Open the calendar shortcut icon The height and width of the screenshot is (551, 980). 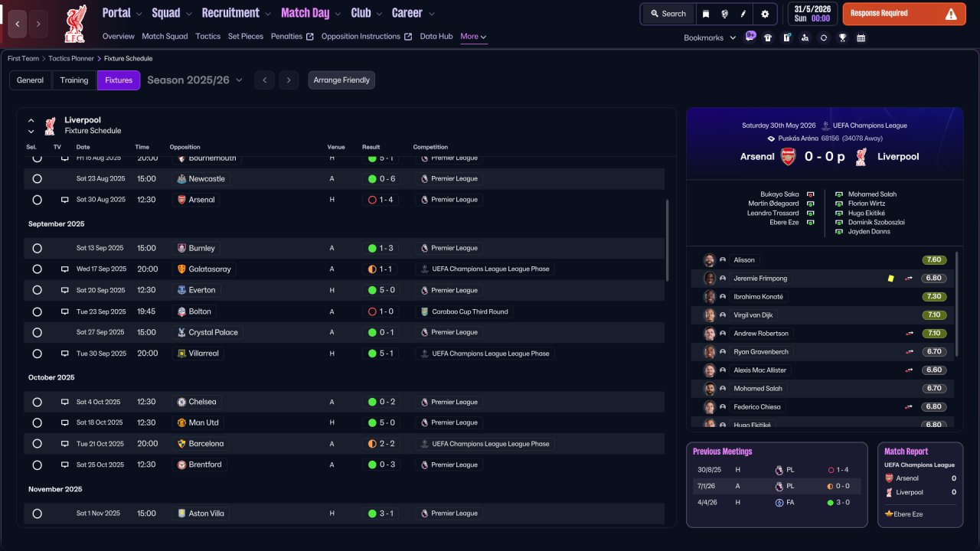[861, 37]
